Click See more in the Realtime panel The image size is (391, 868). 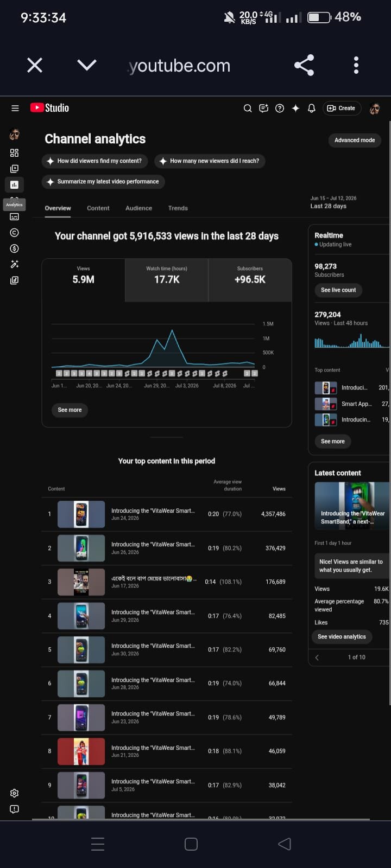pos(332,442)
